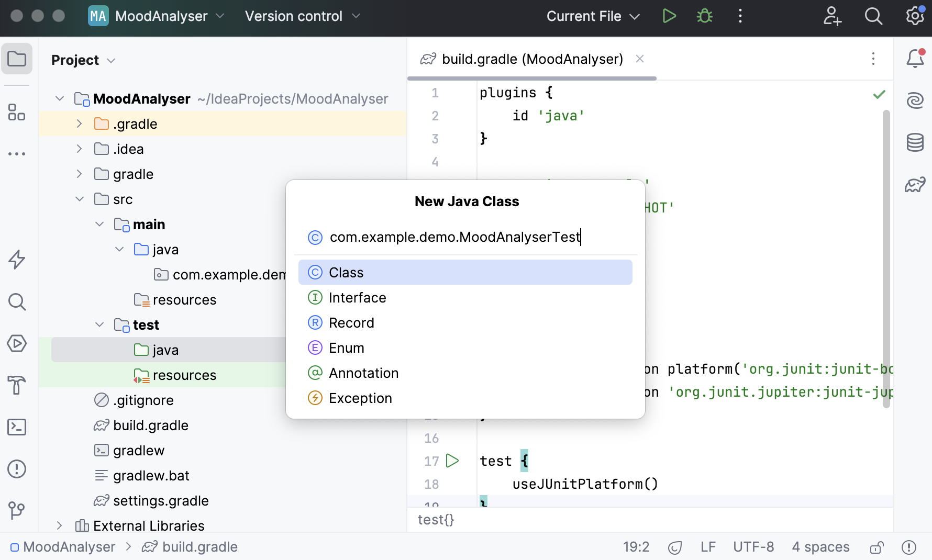Viewport: 932px width, 560px height.
Task: Open the Notifications bell icon
Action: click(x=915, y=59)
